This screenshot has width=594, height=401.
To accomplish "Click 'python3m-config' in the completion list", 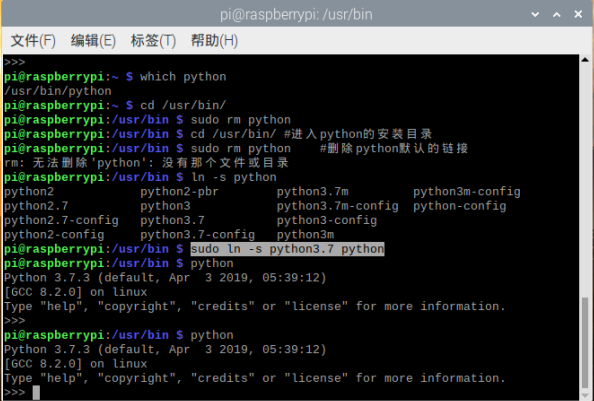I will [x=467, y=192].
